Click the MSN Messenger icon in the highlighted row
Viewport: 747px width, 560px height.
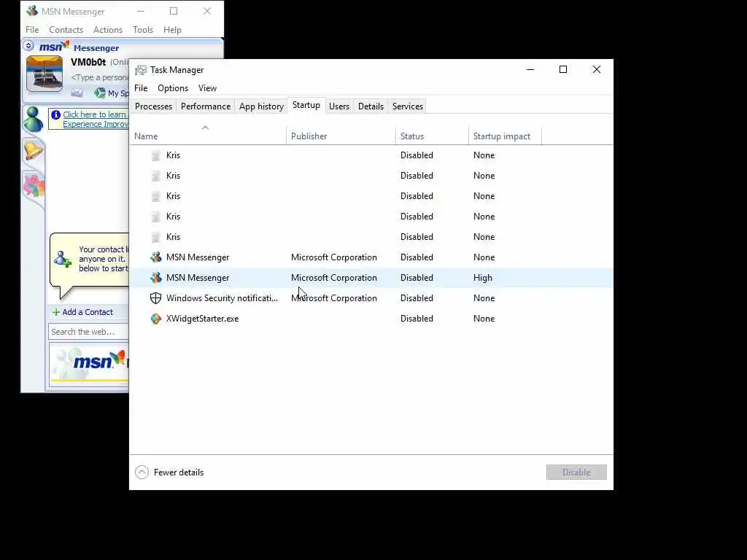point(156,278)
